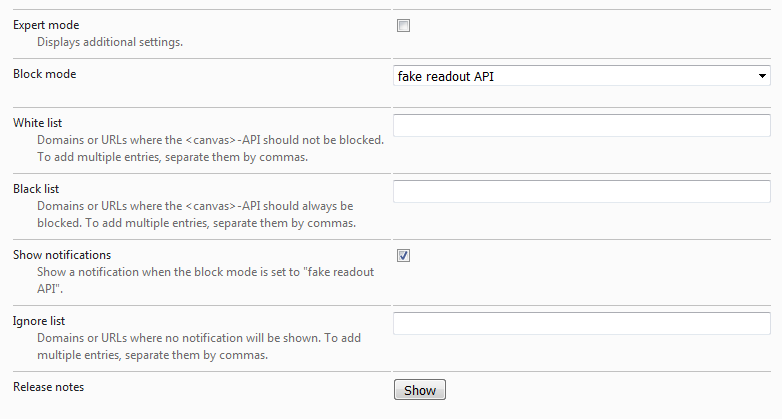Click the Black list description about always blocking
782x419 pixels.
[x=196, y=214]
